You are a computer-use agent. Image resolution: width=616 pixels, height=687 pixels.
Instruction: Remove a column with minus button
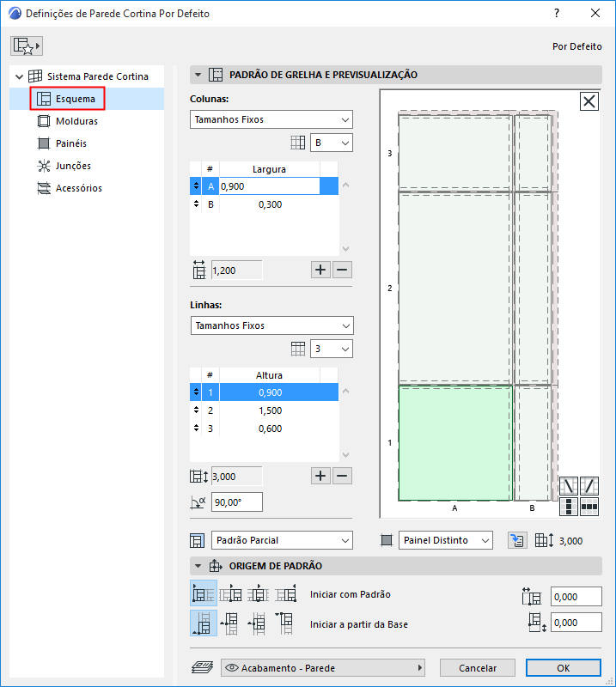[343, 270]
